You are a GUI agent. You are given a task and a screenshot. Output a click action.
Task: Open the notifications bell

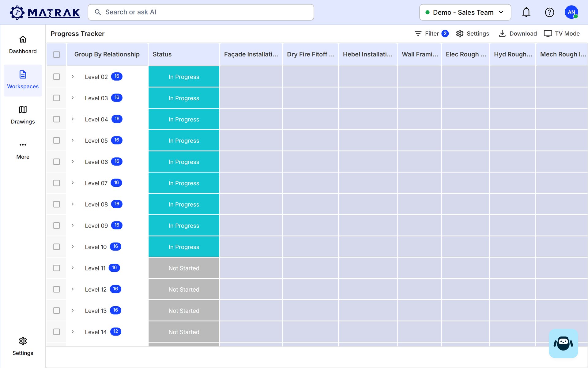click(x=526, y=12)
